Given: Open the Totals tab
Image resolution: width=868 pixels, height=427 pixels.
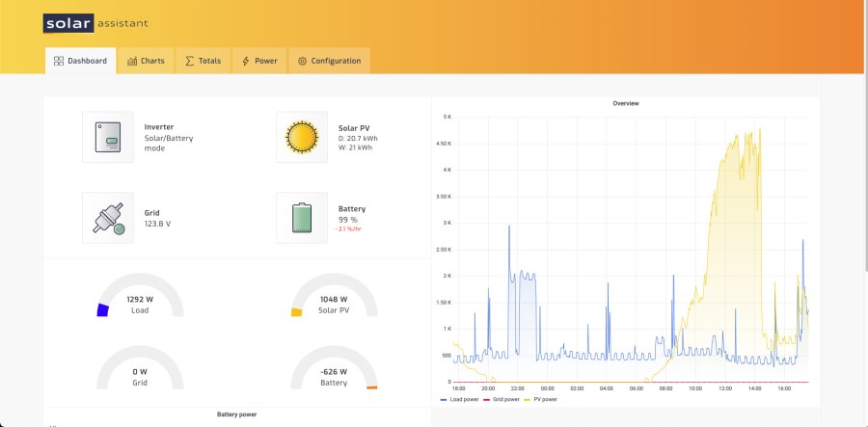Looking at the screenshot, I should point(203,61).
